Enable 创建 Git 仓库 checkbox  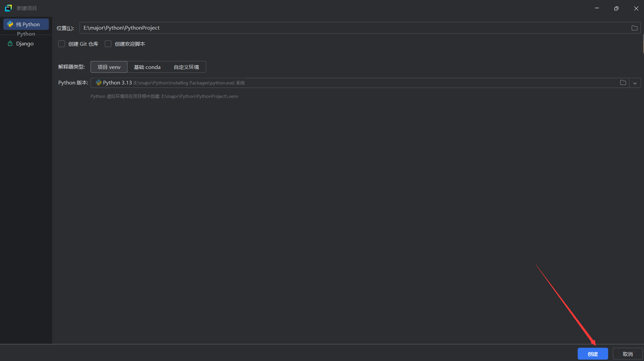click(x=62, y=44)
